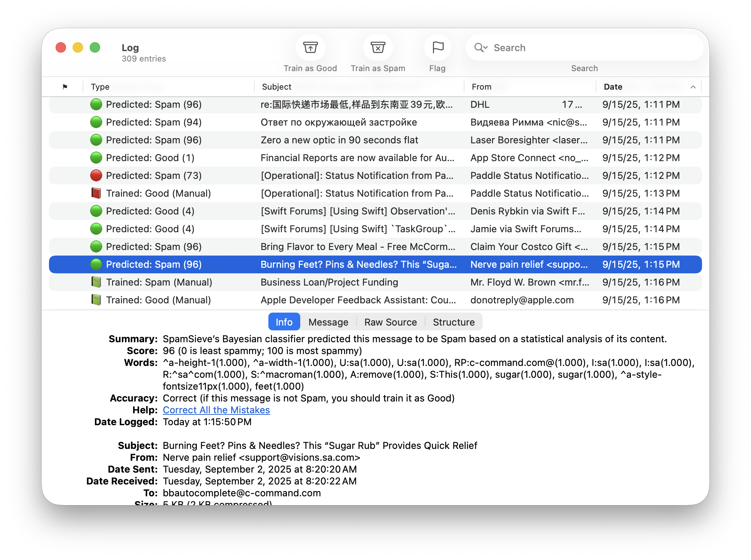The height and width of the screenshot is (560, 751).
Task: Click the Correct All the Mistakes link
Action: (216, 410)
